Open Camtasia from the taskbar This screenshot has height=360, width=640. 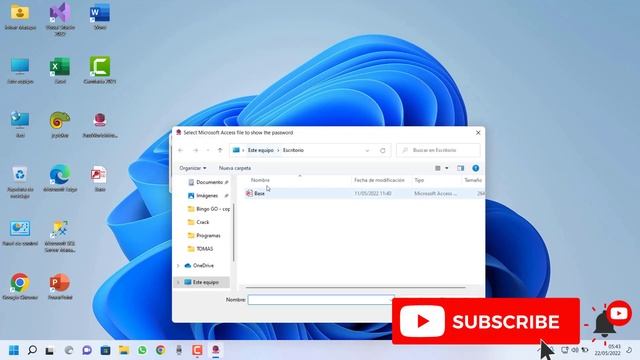tap(197, 350)
